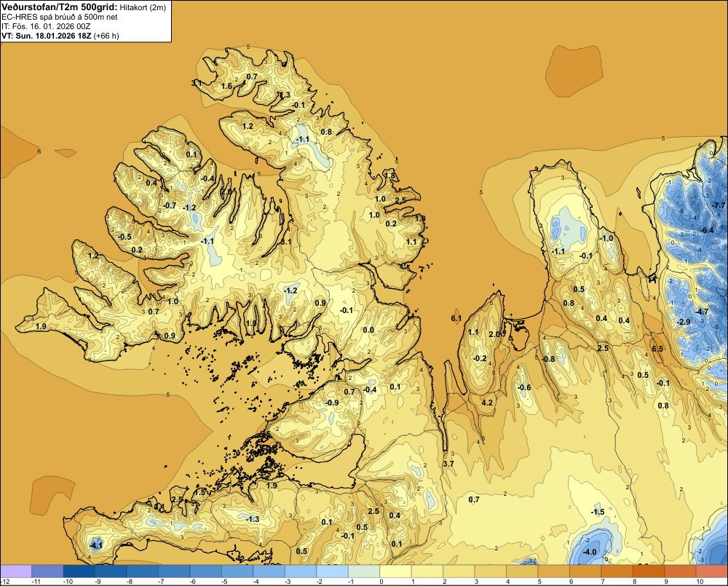728x586 pixels.
Task: Click the '4.2' temperature value on map
Action: [x=487, y=403]
